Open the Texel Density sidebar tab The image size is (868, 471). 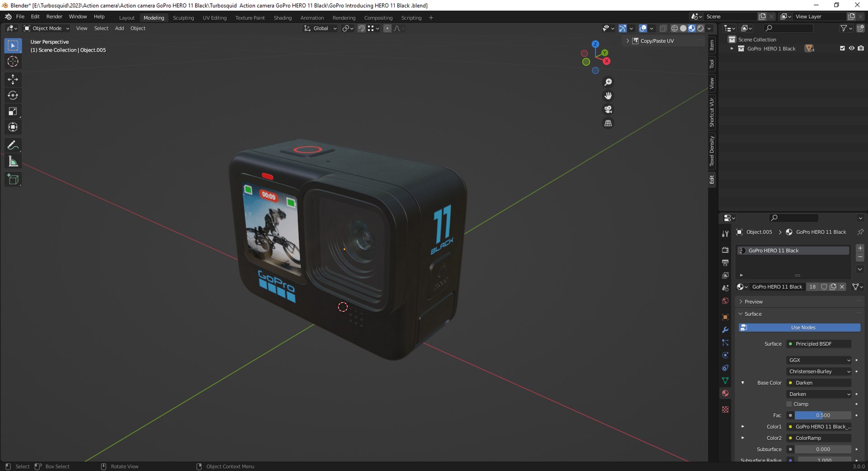coord(712,151)
